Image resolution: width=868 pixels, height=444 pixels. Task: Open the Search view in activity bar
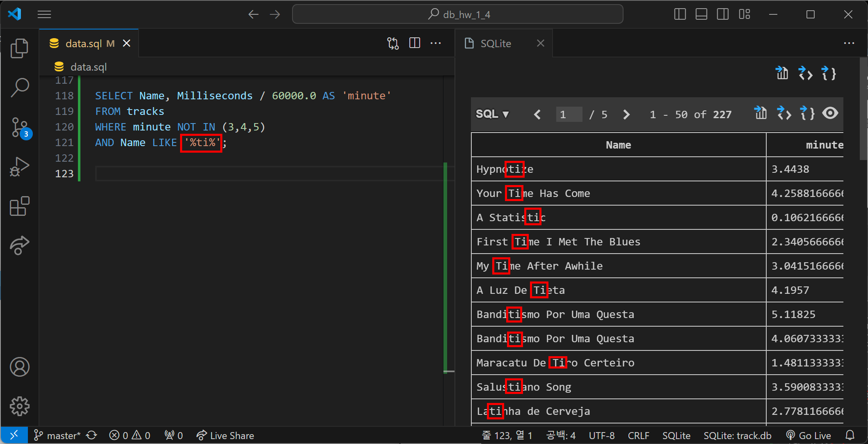coord(19,88)
